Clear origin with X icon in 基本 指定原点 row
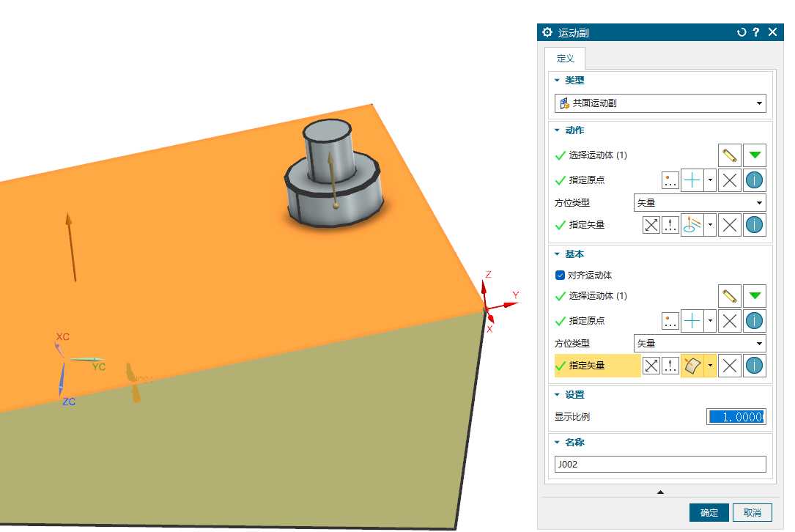795x532 pixels. coord(729,321)
